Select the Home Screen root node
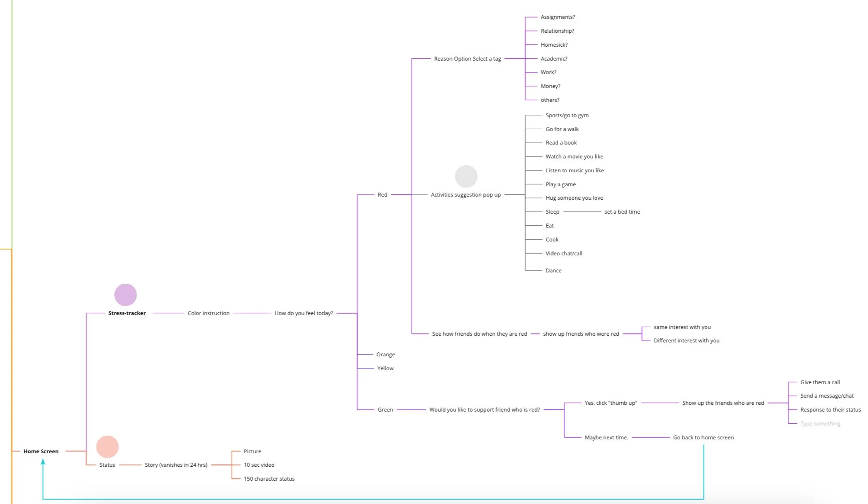 [41, 451]
